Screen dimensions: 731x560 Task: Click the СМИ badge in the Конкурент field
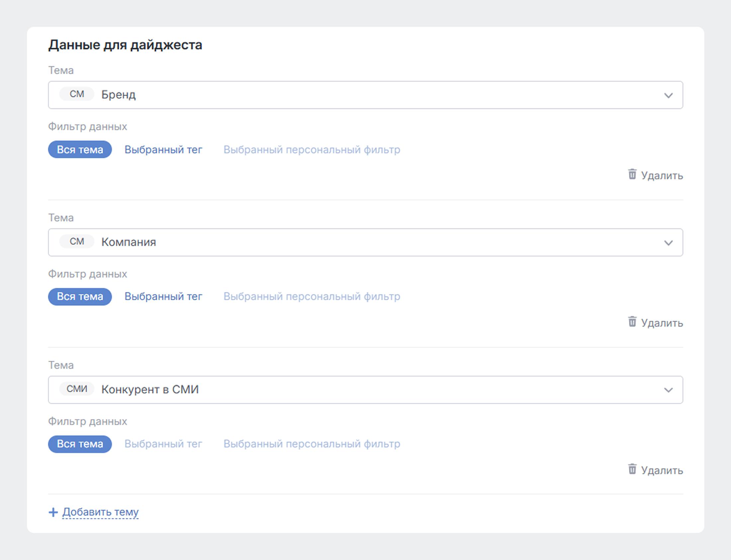[x=77, y=389]
